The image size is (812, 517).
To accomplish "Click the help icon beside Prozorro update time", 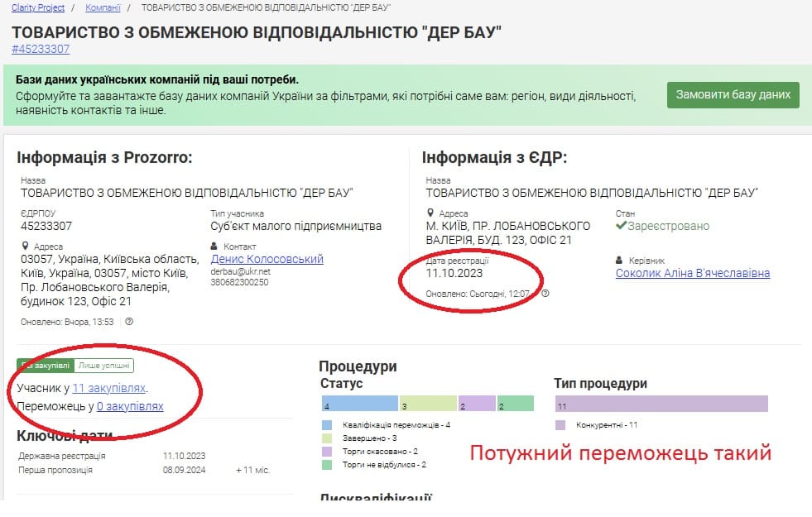I will pos(129,322).
